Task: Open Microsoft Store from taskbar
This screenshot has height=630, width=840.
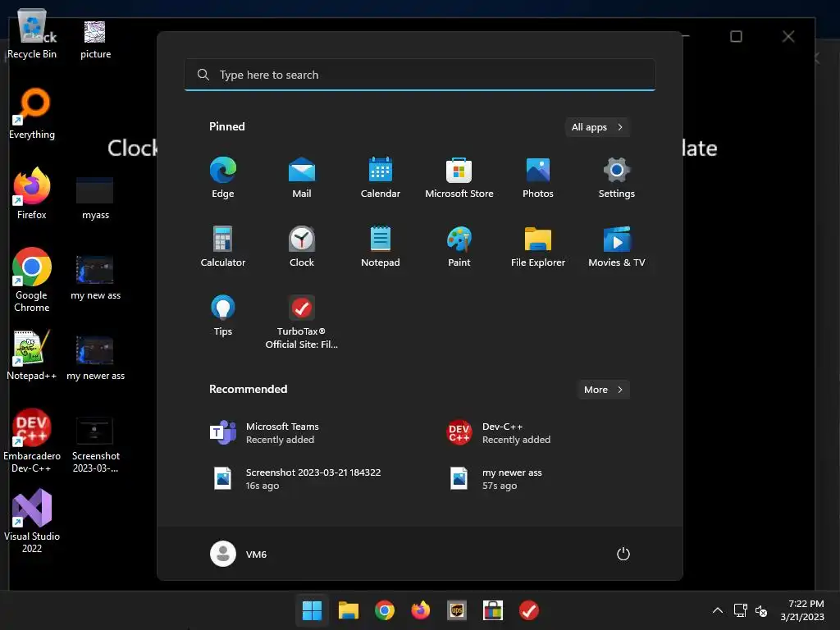Action: coord(493,610)
